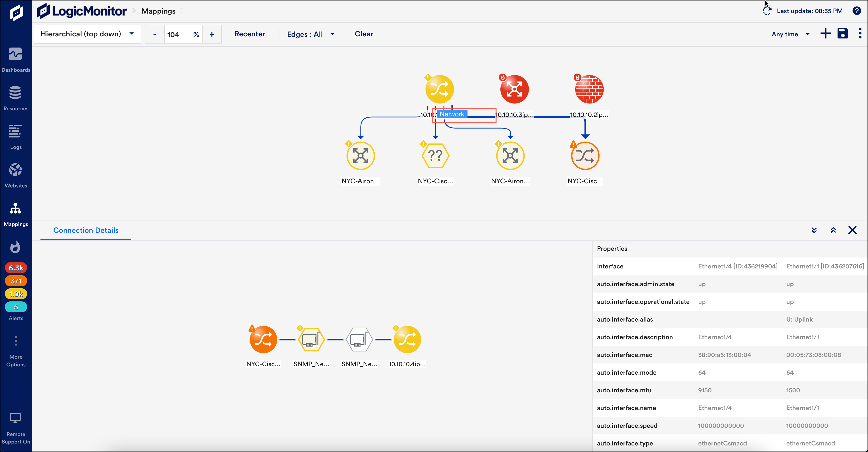The height and width of the screenshot is (452, 868).
Task: Open the Any time range dropdown
Action: tap(790, 34)
